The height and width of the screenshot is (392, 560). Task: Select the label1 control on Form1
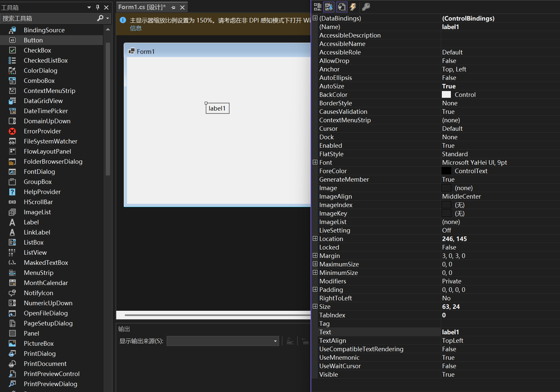pyautogui.click(x=217, y=108)
